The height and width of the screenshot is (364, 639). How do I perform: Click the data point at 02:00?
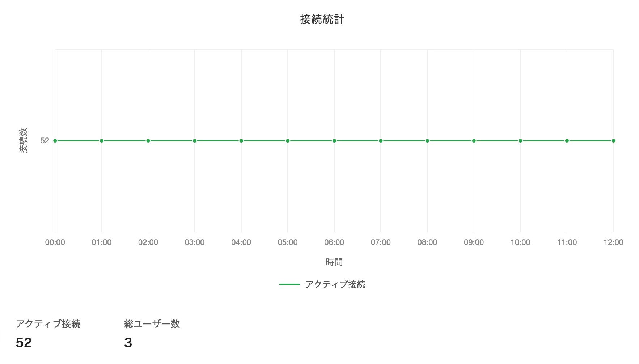point(148,141)
